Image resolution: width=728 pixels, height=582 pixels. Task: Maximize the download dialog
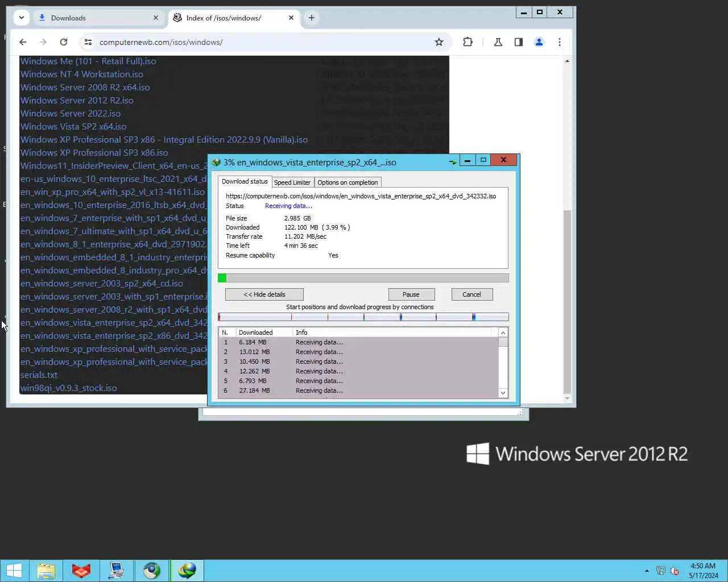click(483, 160)
